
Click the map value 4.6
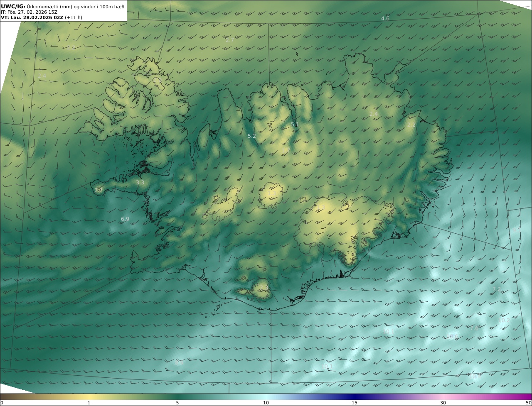click(x=385, y=19)
